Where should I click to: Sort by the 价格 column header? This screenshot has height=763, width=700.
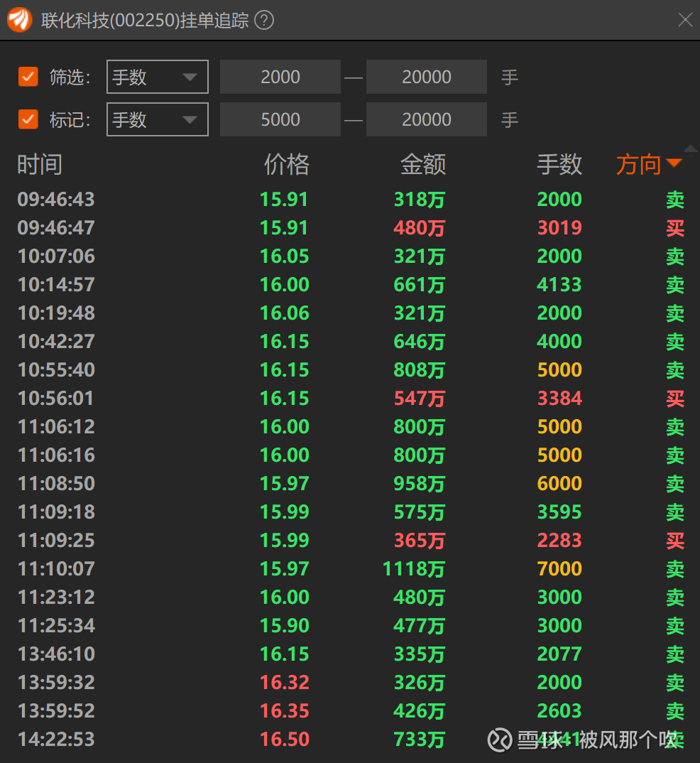(286, 165)
